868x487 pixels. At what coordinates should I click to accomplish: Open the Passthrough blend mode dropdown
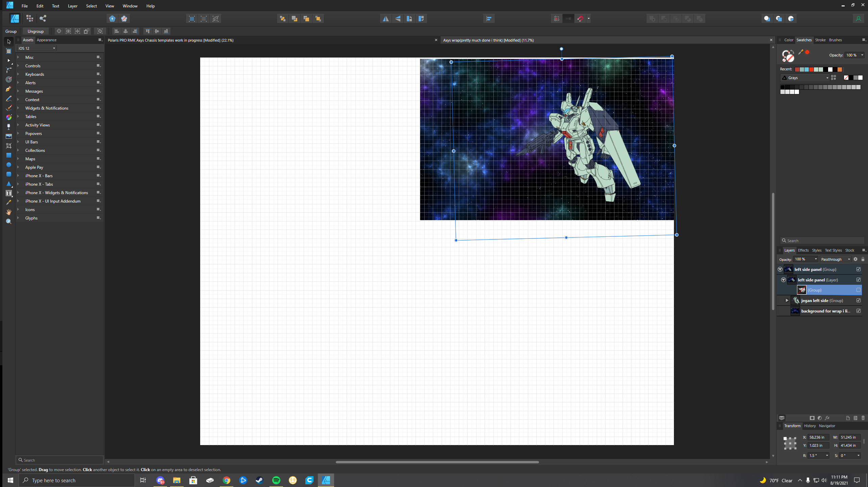(x=835, y=259)
